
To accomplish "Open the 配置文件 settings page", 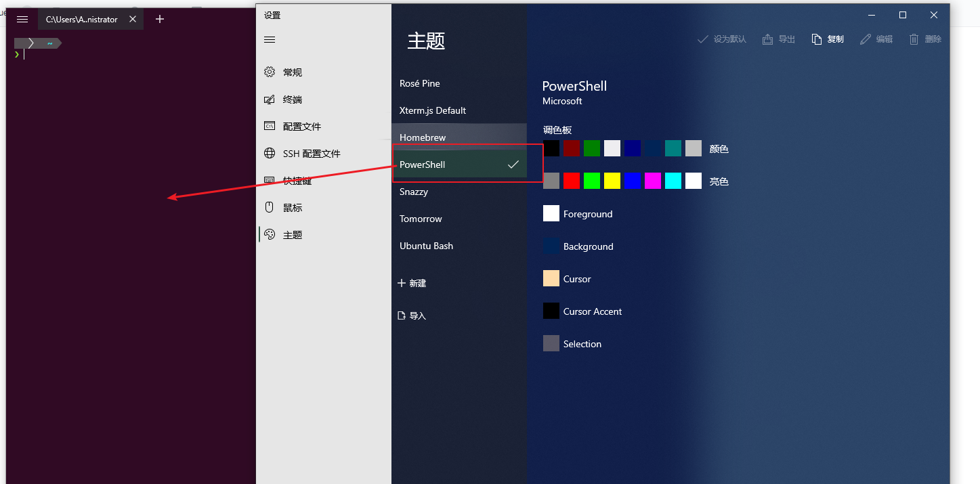I will click(324, 127).
